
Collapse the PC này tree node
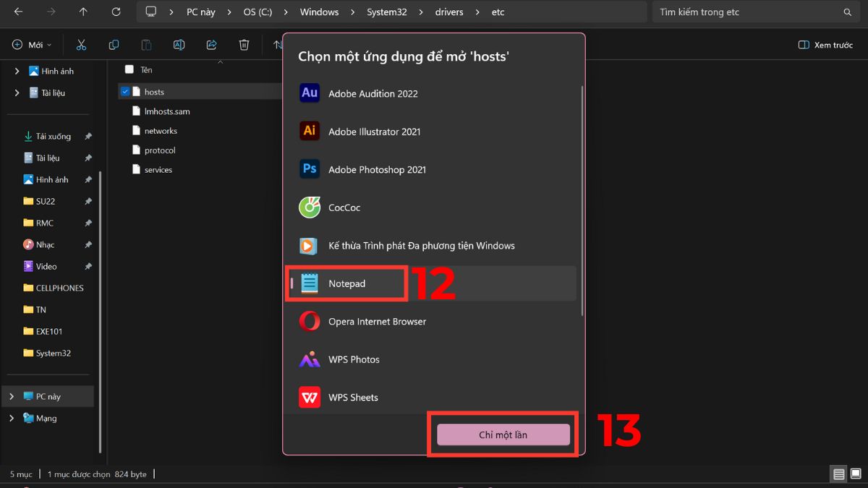[12, 396]
